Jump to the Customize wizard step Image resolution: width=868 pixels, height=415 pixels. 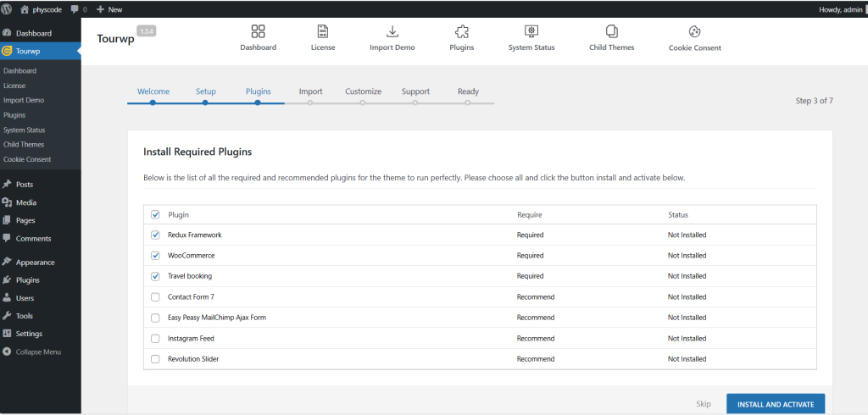pos(363,91)
